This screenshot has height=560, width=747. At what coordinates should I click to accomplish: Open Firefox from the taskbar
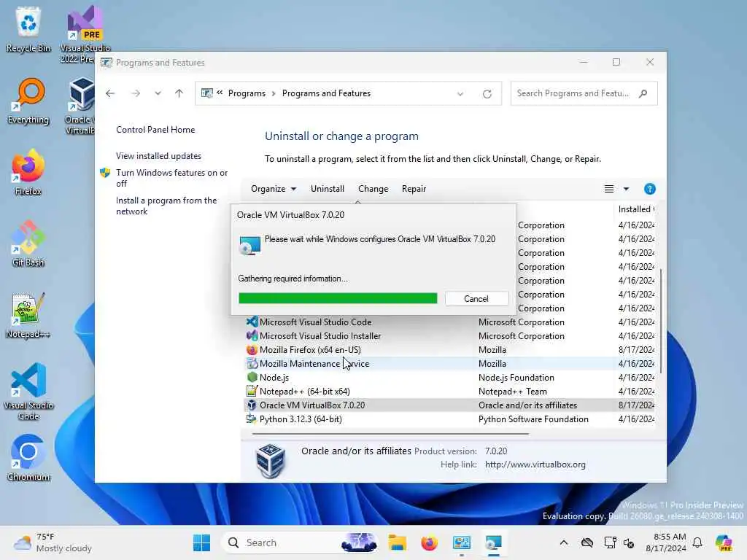[x=429, y=542]
